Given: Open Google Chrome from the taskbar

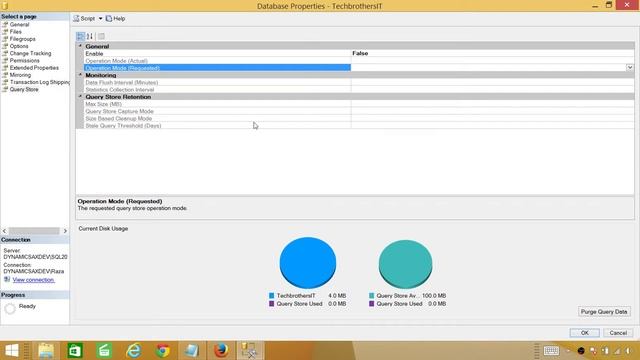Looking at the screenshot, I should pyautogui.click(x=163, y=351).
